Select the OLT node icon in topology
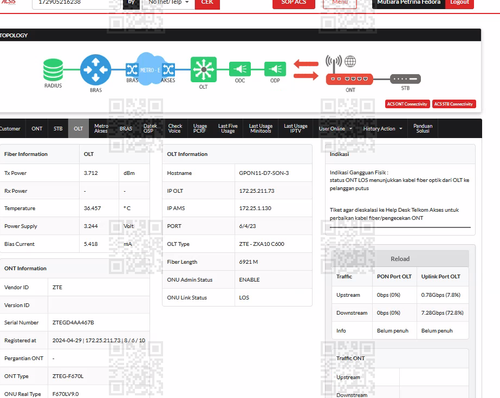 pyautogui.click(x=203, y=69)
